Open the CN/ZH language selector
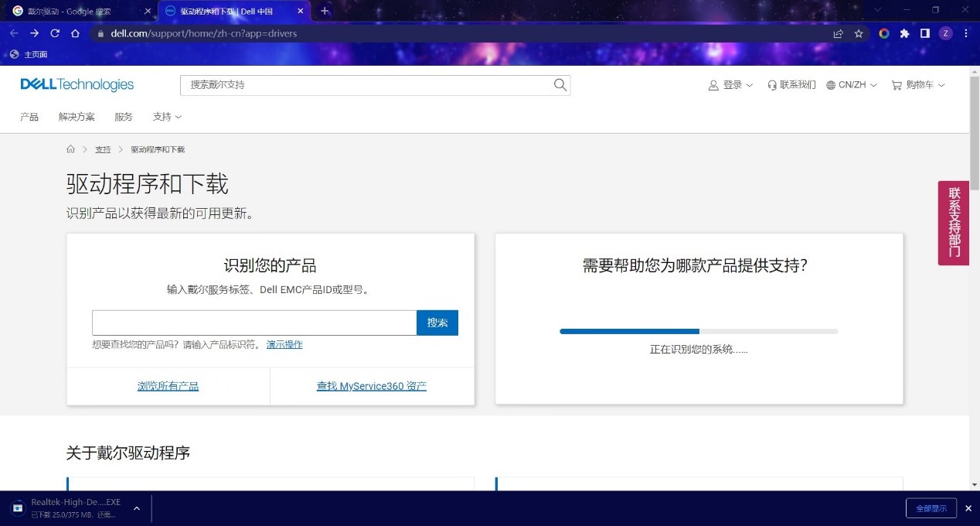 click(x=852, y=85)
